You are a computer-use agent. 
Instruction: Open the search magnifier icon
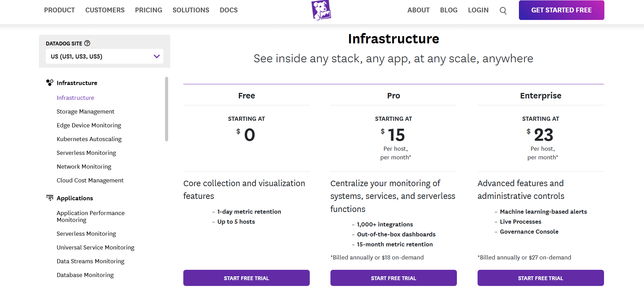click(503, 11)
